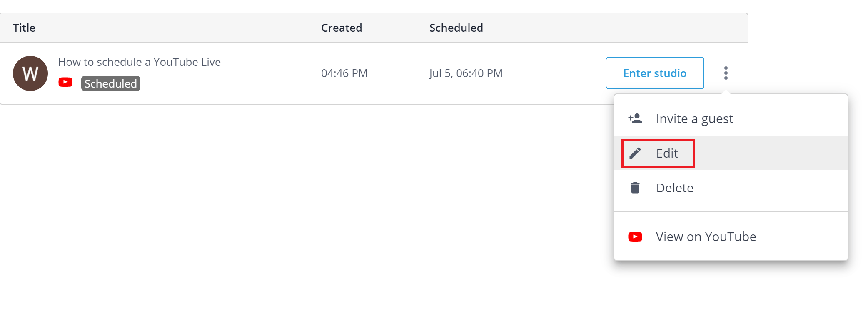Click the Scheduled status badge

coord(110,83)
